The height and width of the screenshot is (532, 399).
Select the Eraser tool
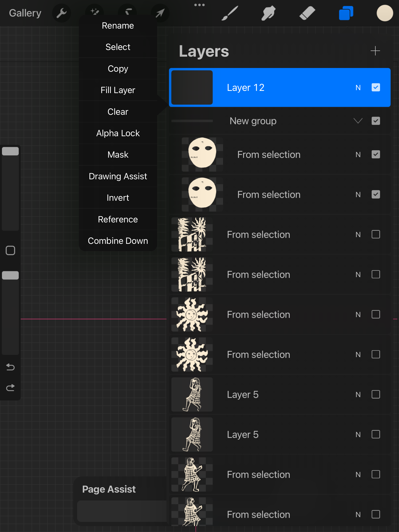pos(307,13)
